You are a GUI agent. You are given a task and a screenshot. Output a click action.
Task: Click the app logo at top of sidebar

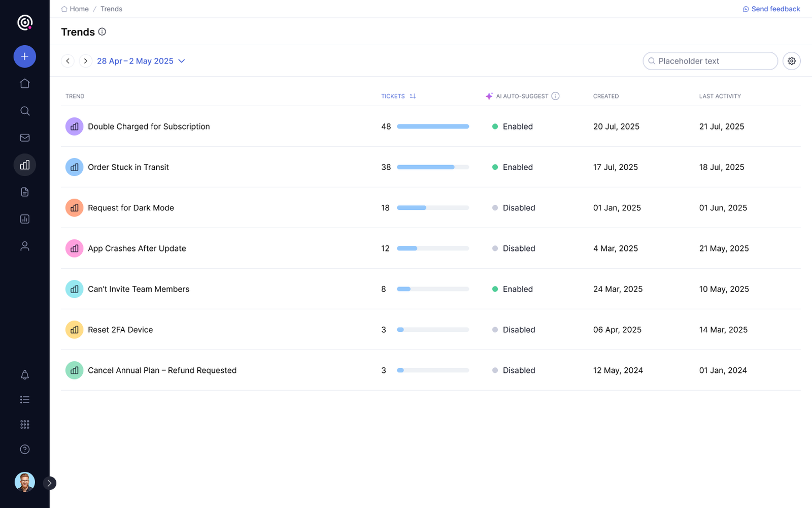(25, 22)
